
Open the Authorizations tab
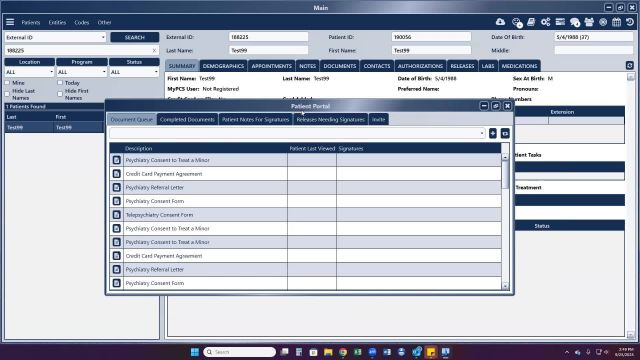pos(420,66)
